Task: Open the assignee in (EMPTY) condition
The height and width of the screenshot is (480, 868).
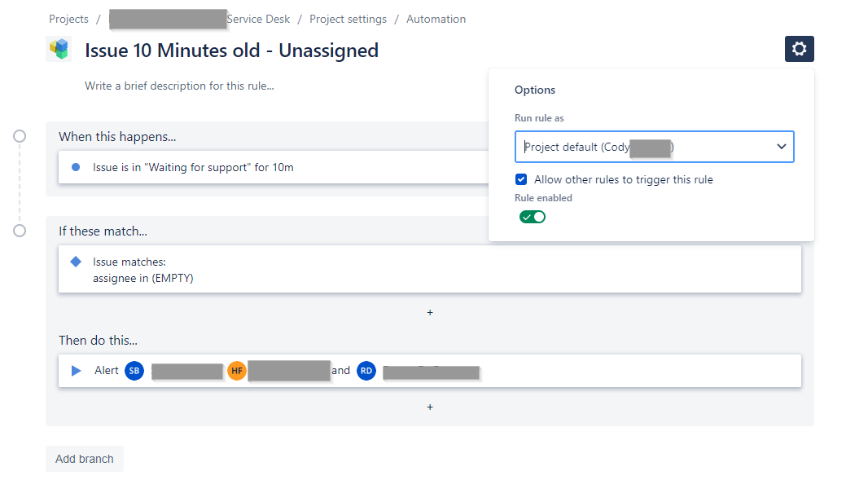Action: point(430,270)
